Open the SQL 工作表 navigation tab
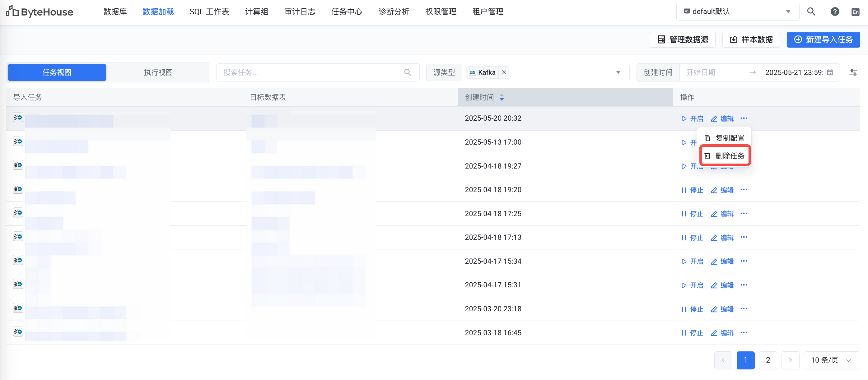This screenshot has height=380, width=868. 209,12
